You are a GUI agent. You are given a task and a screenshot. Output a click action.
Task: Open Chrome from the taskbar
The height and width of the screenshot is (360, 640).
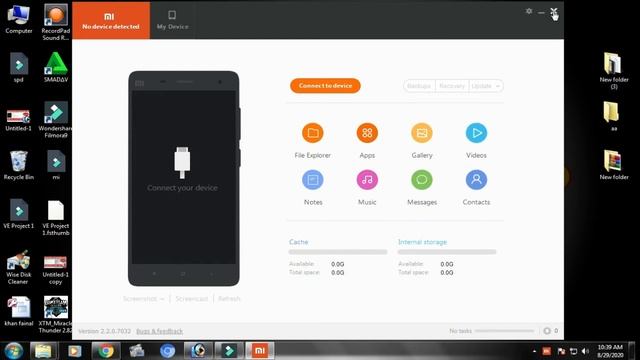click(x=106, y=351)
